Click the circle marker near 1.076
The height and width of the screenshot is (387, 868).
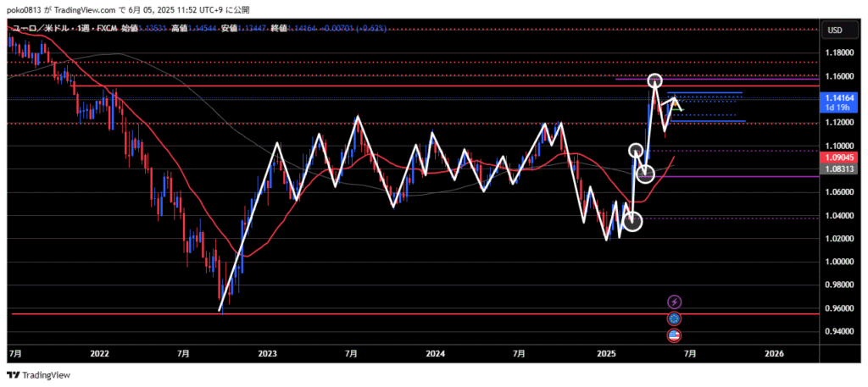click(x=645, y=174)
